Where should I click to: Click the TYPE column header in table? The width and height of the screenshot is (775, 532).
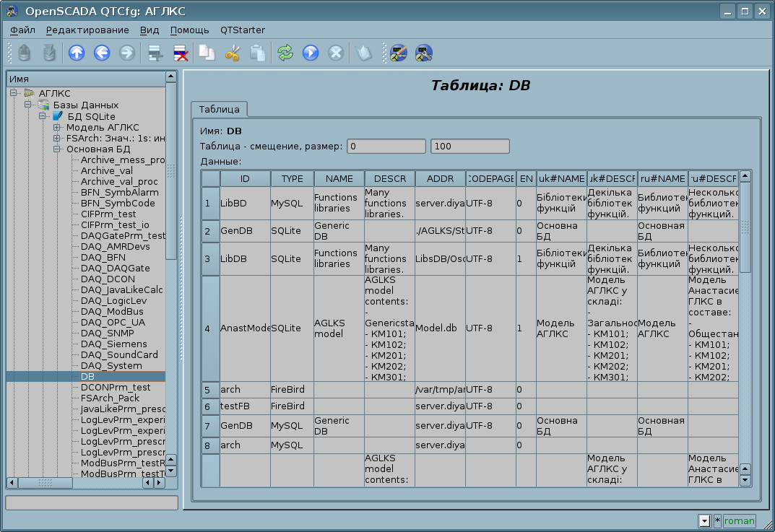[292, 178]
